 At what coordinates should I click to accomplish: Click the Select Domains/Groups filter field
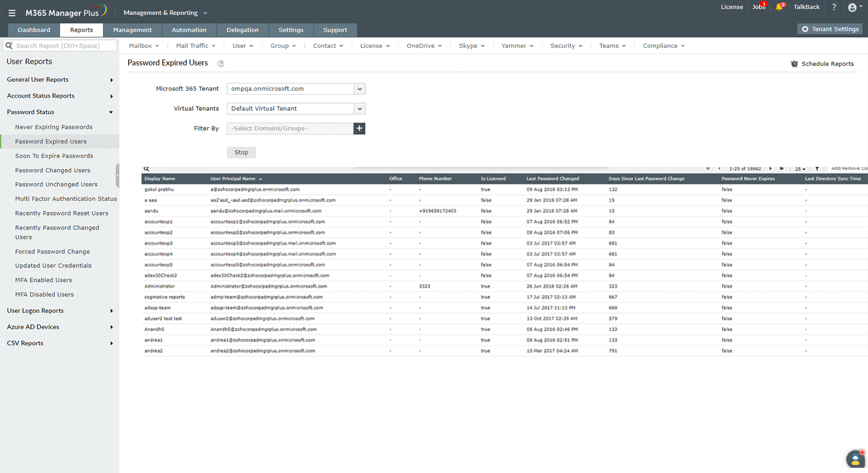(x=290, y=128)
